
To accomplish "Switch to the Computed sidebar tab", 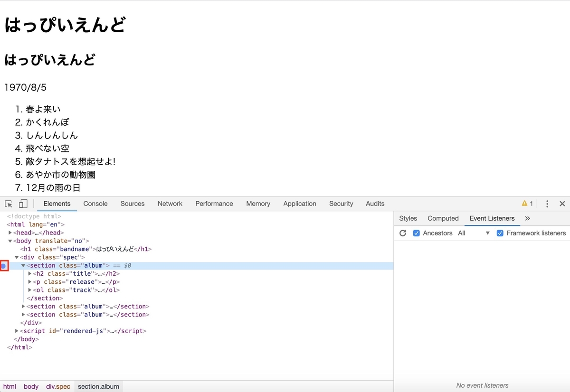I will [443, 218].
